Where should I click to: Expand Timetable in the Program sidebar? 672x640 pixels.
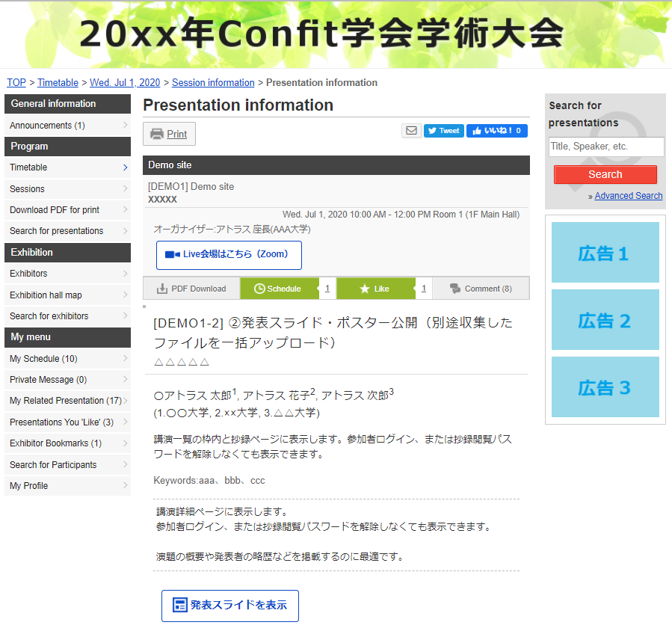pyautogui.click(x=67, y=167)
